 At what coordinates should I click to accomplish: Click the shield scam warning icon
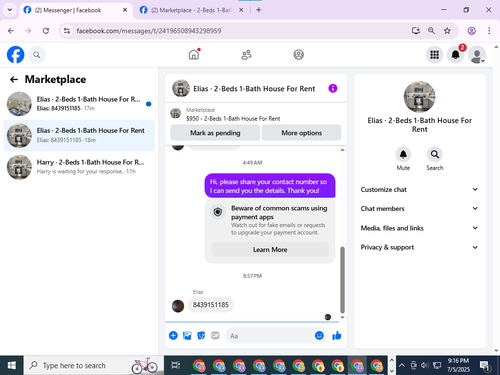coord(218,212)
